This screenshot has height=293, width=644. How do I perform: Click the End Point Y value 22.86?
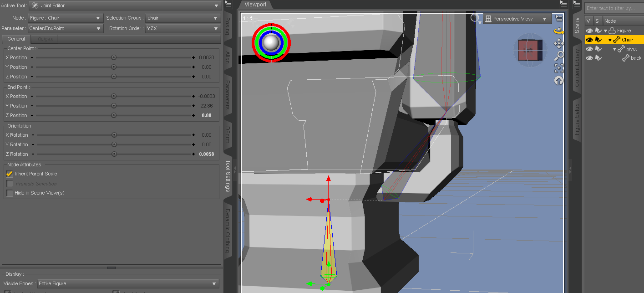(207, 106)
